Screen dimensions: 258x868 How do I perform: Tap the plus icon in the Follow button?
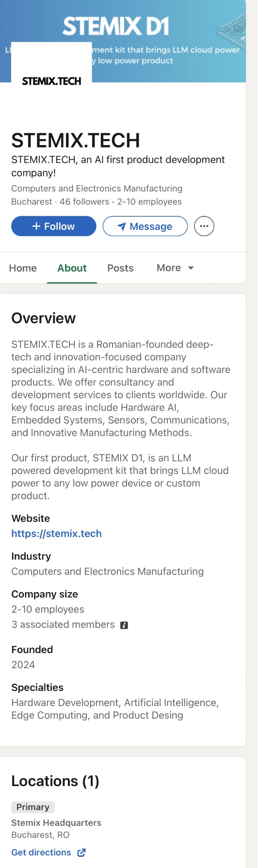point(36,226)
